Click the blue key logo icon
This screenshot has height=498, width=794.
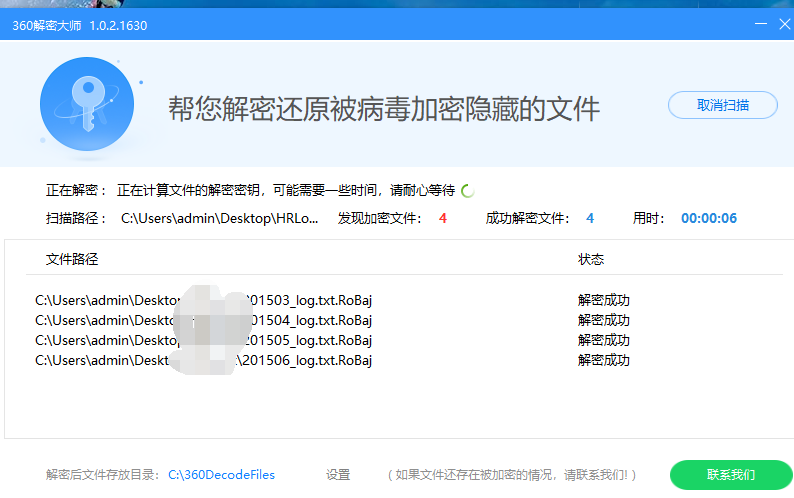pyautogui.click(x=87, y=104)
